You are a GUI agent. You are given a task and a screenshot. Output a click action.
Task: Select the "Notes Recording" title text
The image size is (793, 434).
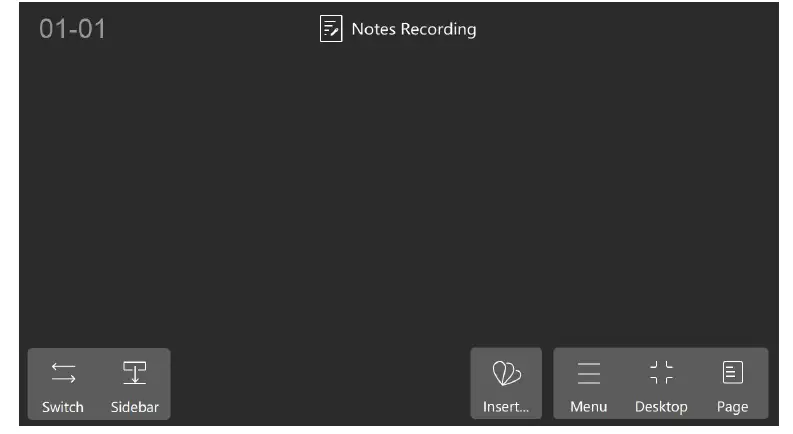click(413, 29)
